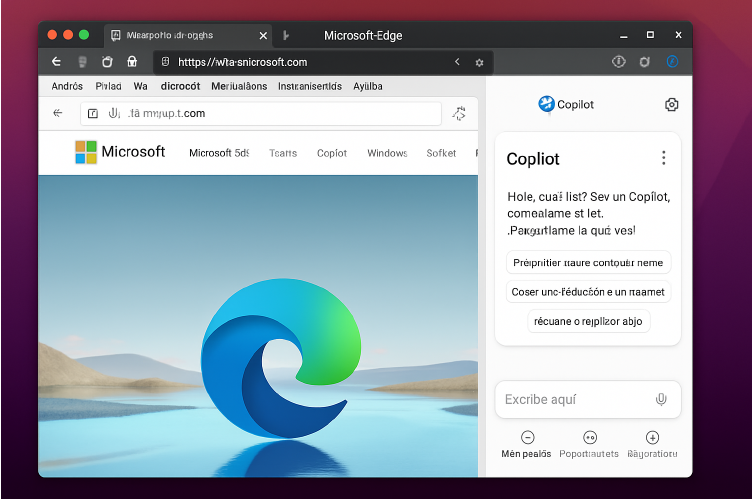Click the Tearts nav link

283,153
